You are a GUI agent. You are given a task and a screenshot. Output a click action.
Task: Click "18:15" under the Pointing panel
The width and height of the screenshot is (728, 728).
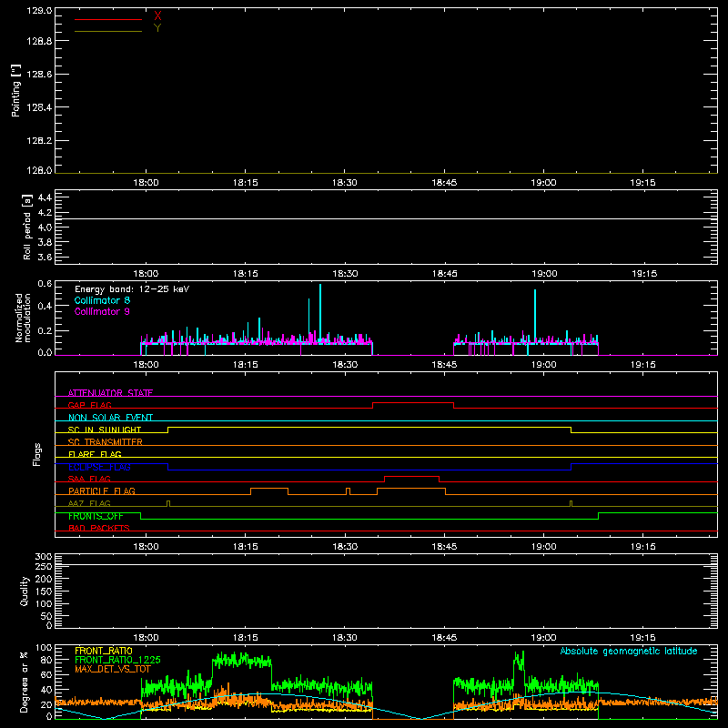[245, 183]
